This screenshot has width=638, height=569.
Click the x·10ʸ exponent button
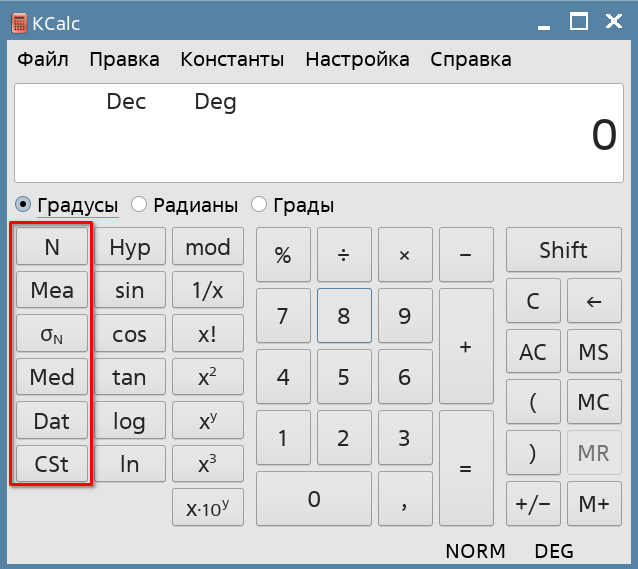(207, 507)
